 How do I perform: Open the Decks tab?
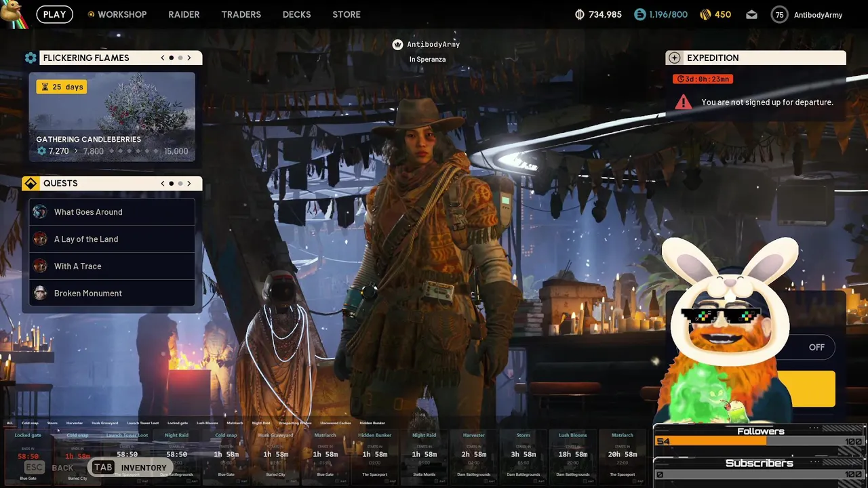(296, 14)
